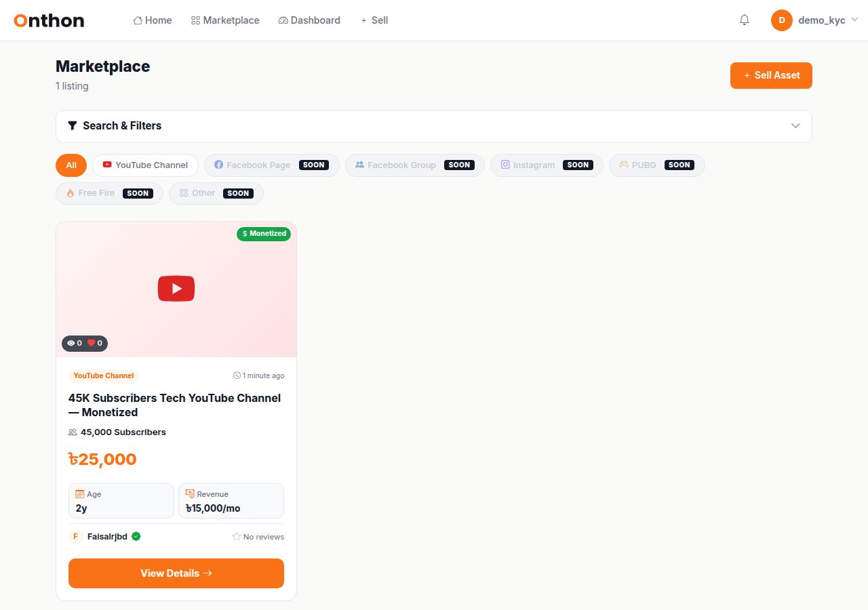The image size is (868, 610).
Task: Click the 2y age value
Action: click(x=81, y=508)
